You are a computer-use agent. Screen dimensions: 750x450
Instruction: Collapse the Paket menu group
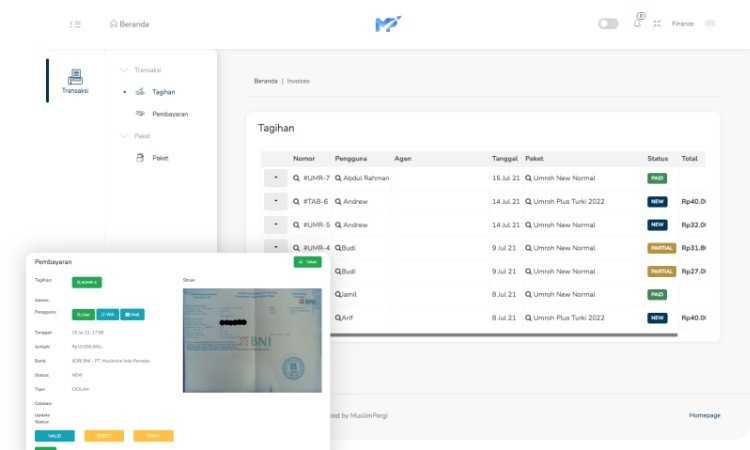point(135,136)
